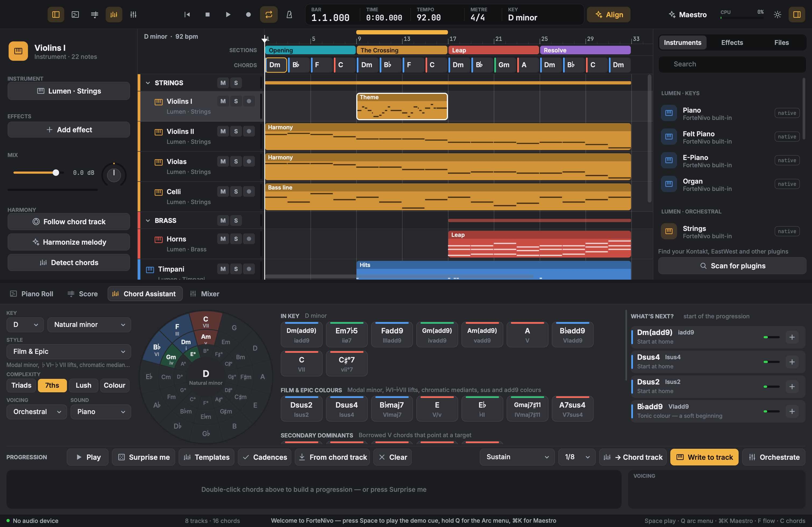The width and height of the screenshot is (812, 527).
Task: Click the Surprise me button
Action: tap(143, 457)
